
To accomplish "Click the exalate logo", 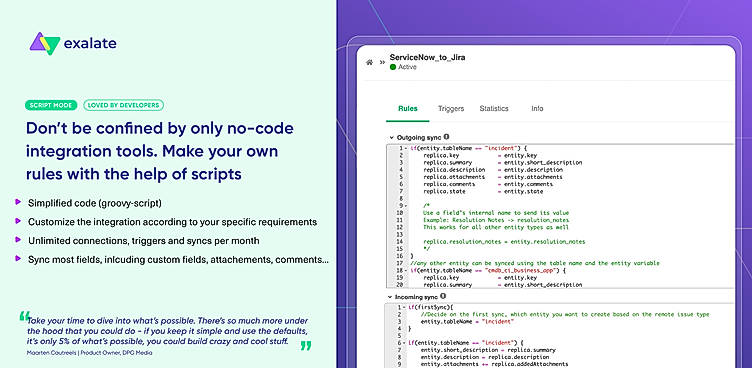I will click(x=73, y=44).
